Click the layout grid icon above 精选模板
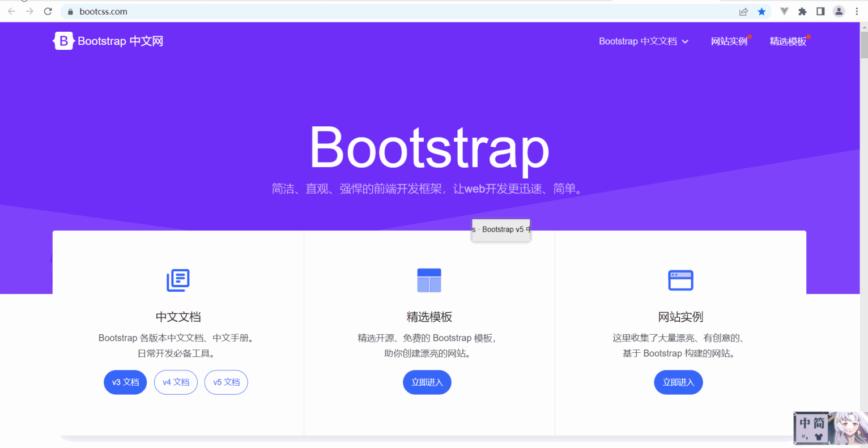This screenshot has width=868, height=448. tap(429, 280)
